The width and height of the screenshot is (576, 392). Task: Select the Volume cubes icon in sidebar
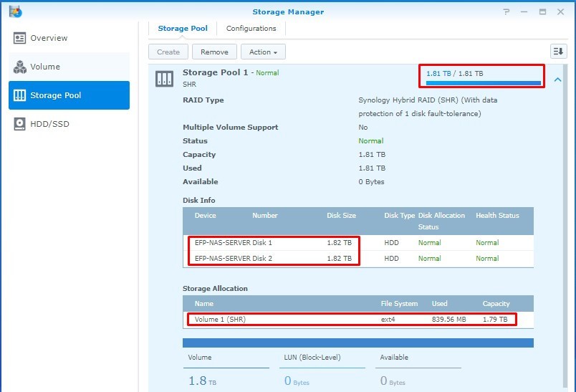pyautogui.click(x=19, y=67)
